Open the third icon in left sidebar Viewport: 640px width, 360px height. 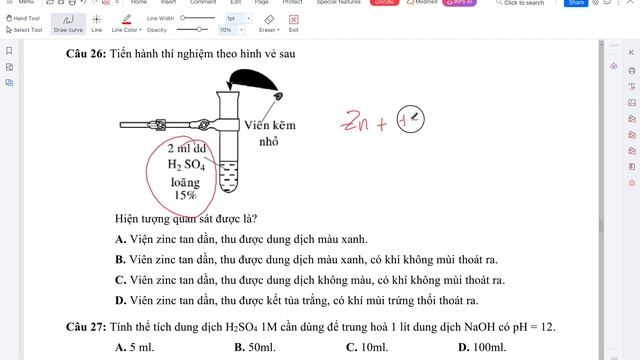[9, 83]
